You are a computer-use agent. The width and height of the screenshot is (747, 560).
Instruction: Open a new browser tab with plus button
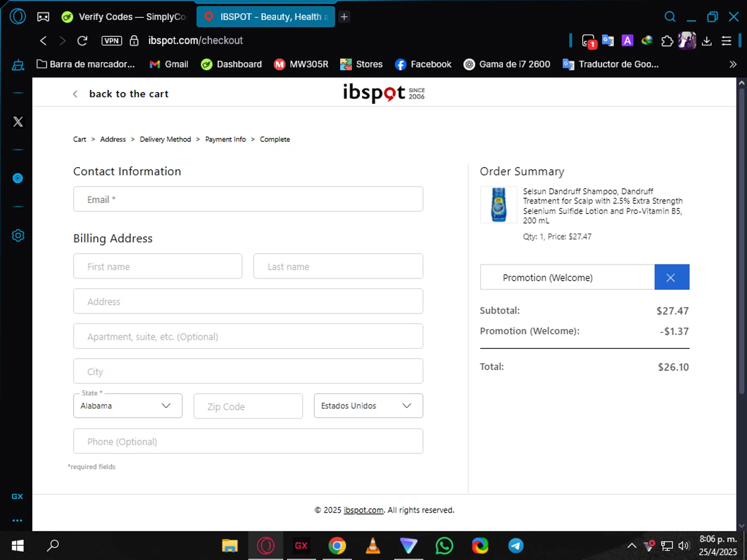coord(344,17)
